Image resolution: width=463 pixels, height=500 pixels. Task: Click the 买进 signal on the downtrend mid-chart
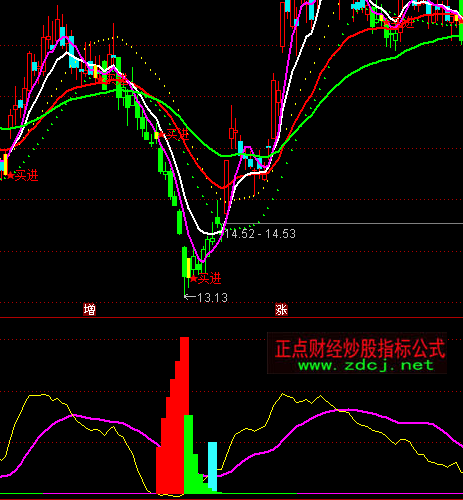tap(173, 134)
